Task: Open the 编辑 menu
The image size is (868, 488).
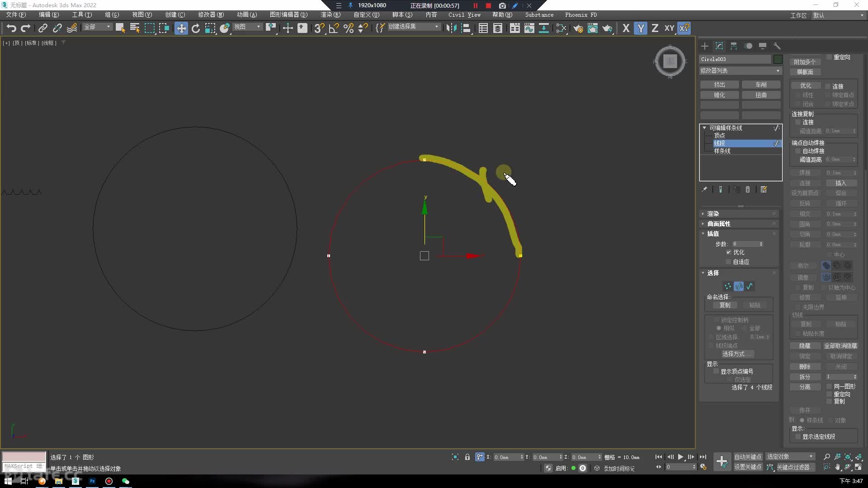Action: 49,15
